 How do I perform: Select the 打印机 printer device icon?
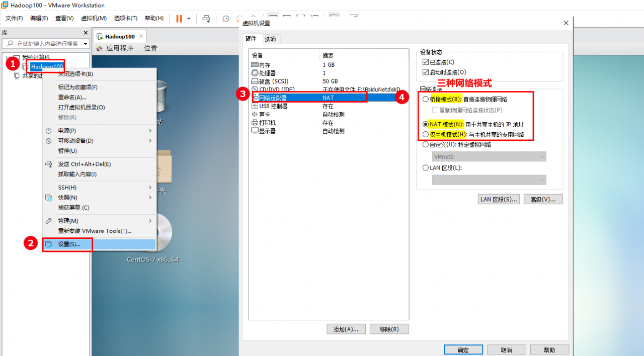tap(255, 123)
